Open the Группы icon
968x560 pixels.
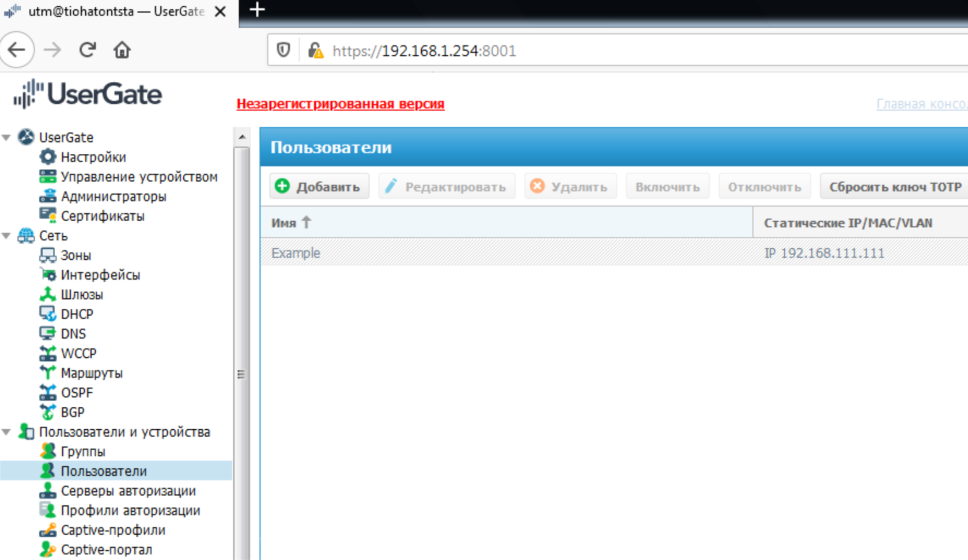click(x=48, y=451)
